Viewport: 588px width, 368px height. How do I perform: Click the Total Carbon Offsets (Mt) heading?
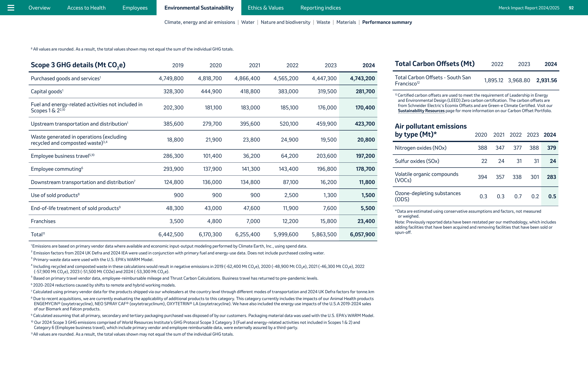(x=435, y=64)
